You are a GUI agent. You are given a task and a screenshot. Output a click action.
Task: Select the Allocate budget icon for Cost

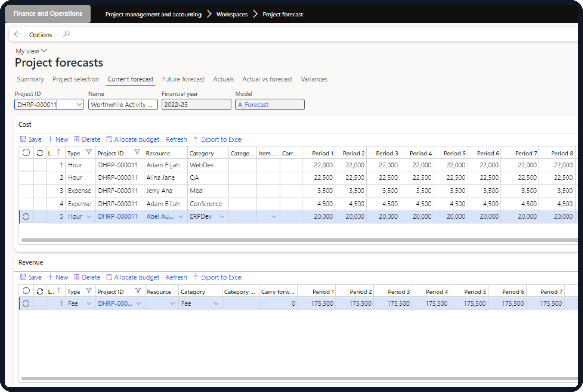(109, 139)
